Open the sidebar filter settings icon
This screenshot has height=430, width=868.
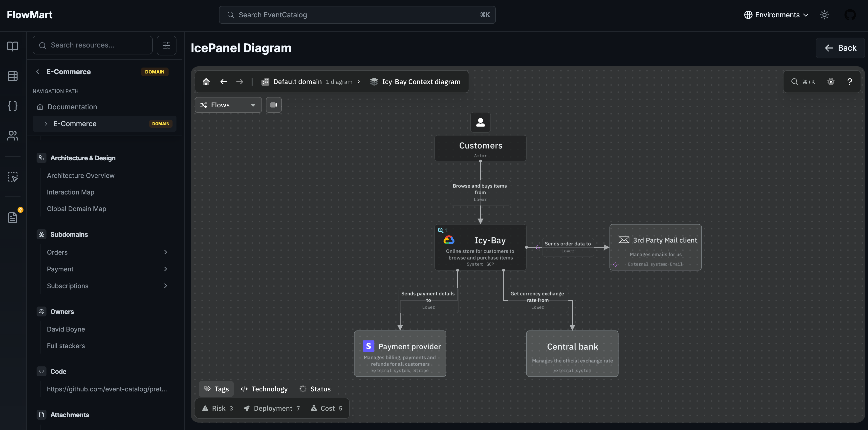click(166, 45)
